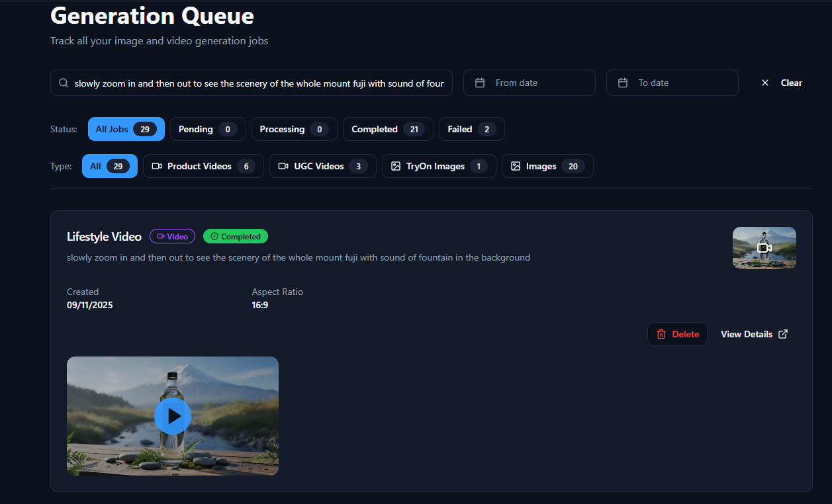Click the Clear filters button
The height and width of the screenshot is (504, 832).
tap(781, 83)
